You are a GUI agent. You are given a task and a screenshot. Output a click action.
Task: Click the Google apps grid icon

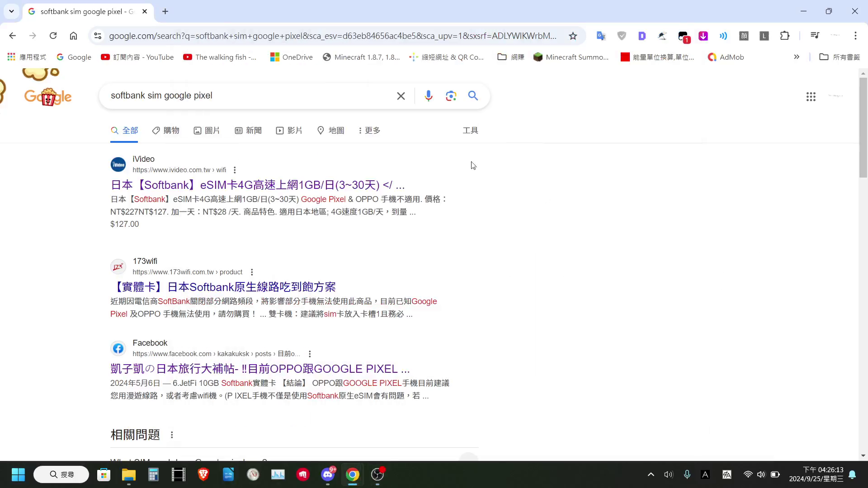click(x=811, y=96)
